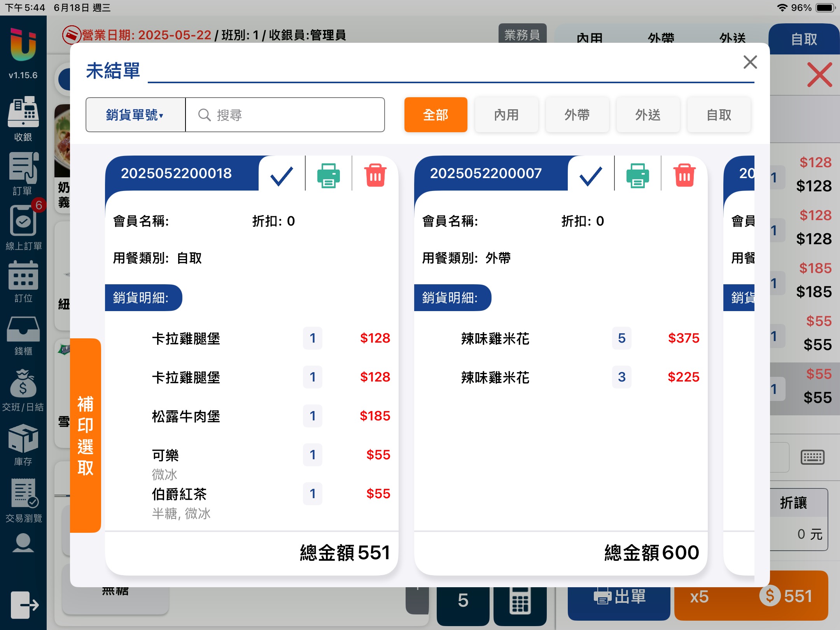Open the reservation calendar icon in the sidebar
Image resolution: width=840 pixels, height=630 pixels.
tap(23, 276)
